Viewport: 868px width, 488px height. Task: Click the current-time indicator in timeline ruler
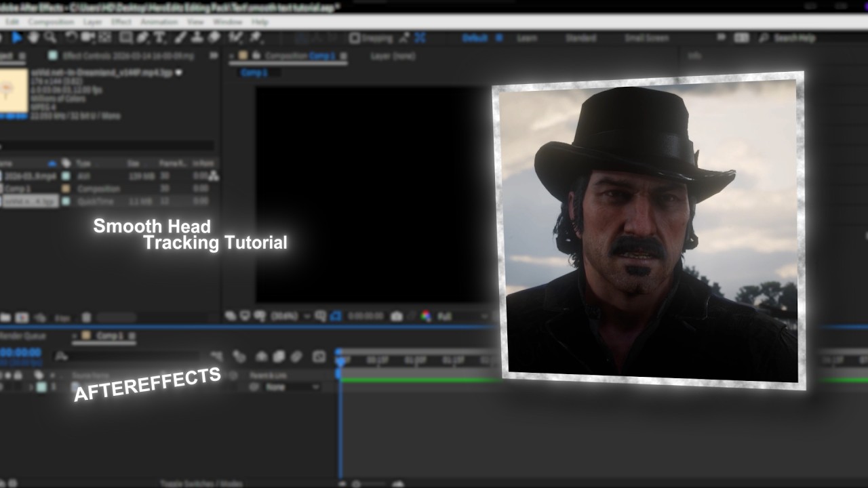pyautogui.click(x=340, y=361)
